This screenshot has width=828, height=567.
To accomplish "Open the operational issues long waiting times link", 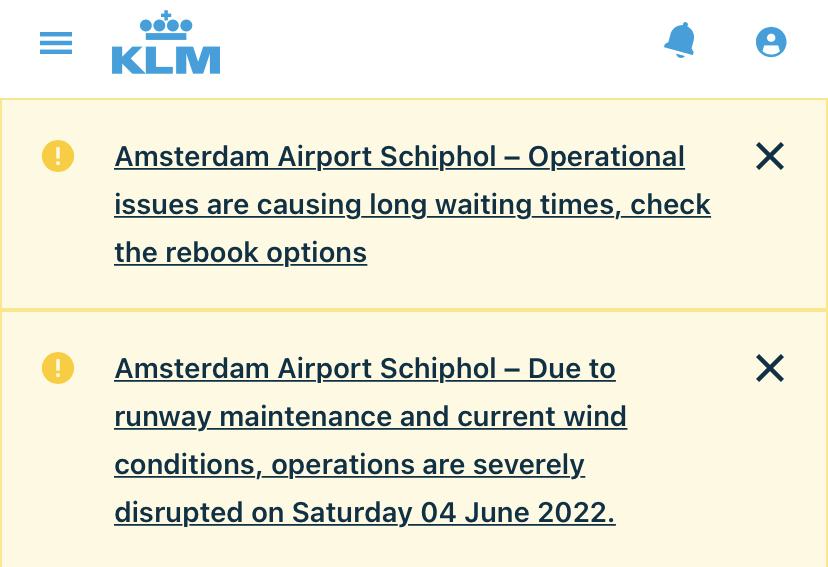I will (x=412, y=204).
